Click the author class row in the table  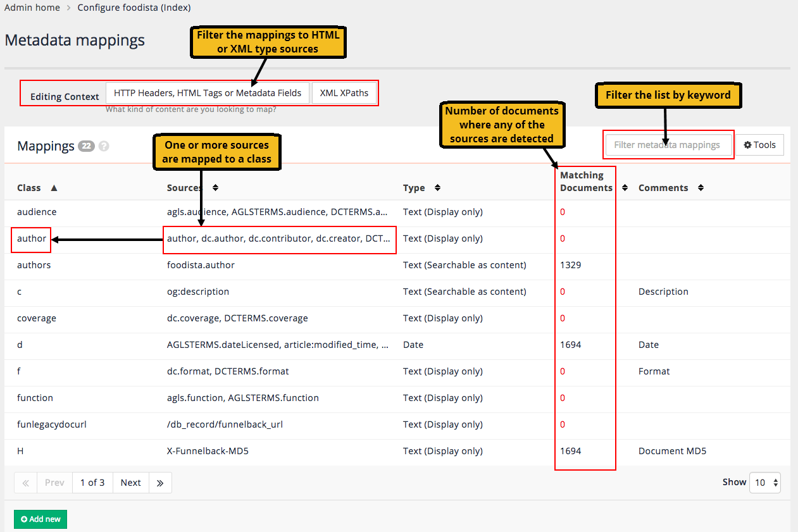(30, 238)
